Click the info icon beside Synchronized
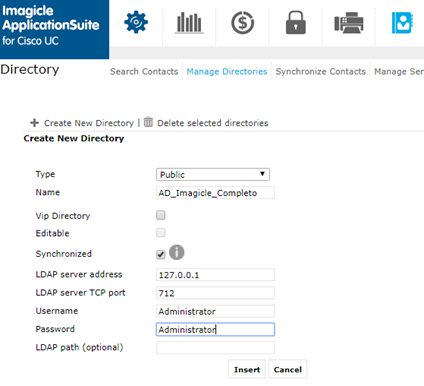Viewport: 424px width, 386px height. tap(177, 252)
